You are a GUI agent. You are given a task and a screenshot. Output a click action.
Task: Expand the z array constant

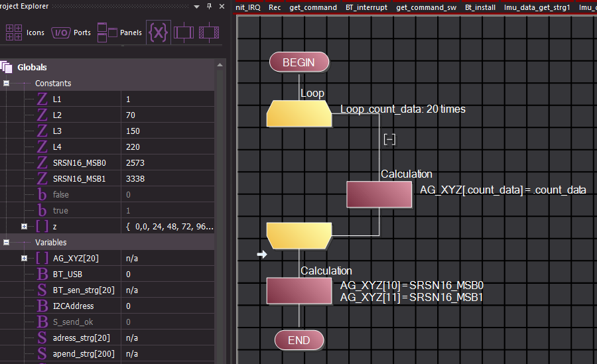pos(25,227)
